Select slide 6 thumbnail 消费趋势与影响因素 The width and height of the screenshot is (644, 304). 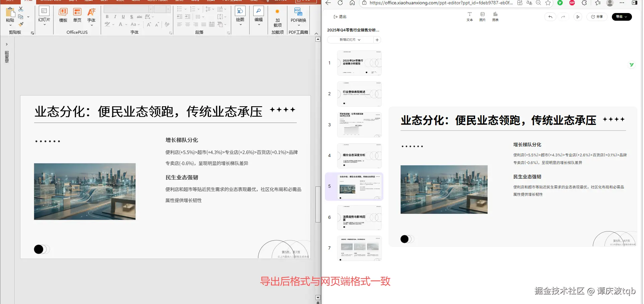pos(359,217)
